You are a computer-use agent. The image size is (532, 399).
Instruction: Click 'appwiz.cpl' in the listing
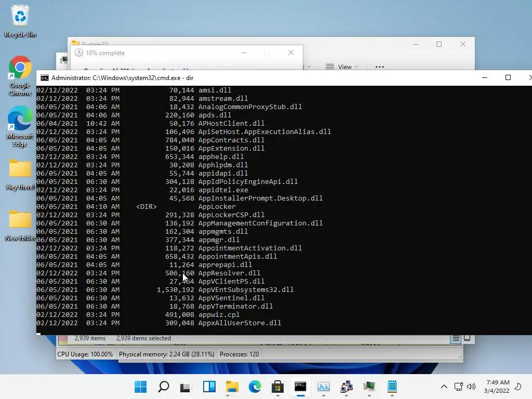click(x=219, y=314)
